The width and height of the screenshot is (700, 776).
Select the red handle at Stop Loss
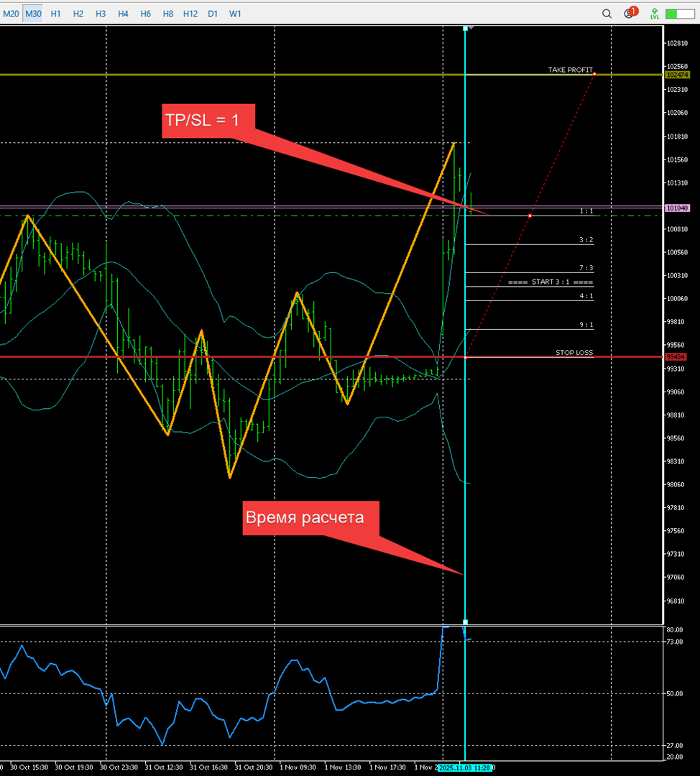pyautogui.click(x=466, y=357)
